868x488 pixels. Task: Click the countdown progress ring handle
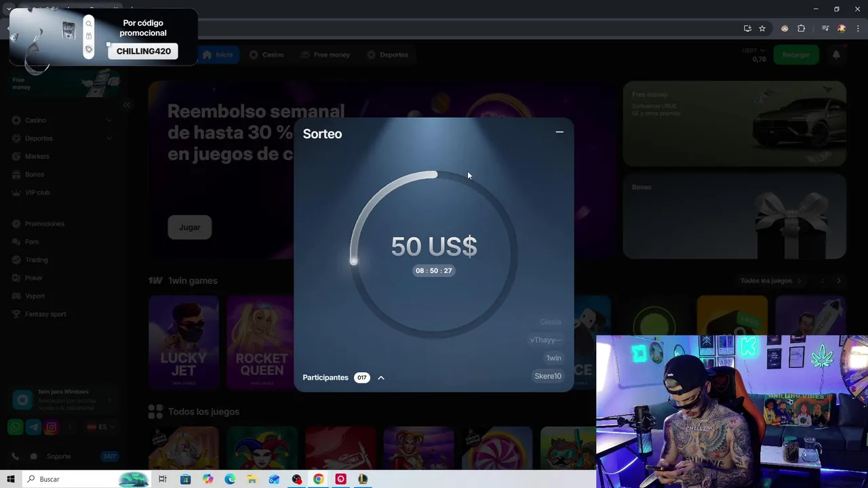pyautogui.click(x=353, y=261)
